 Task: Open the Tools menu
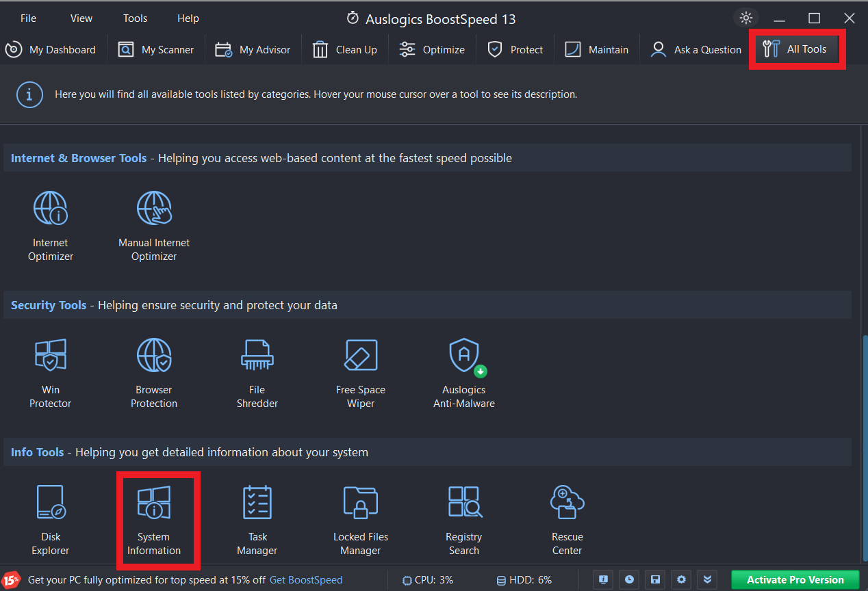coord(135,18)
